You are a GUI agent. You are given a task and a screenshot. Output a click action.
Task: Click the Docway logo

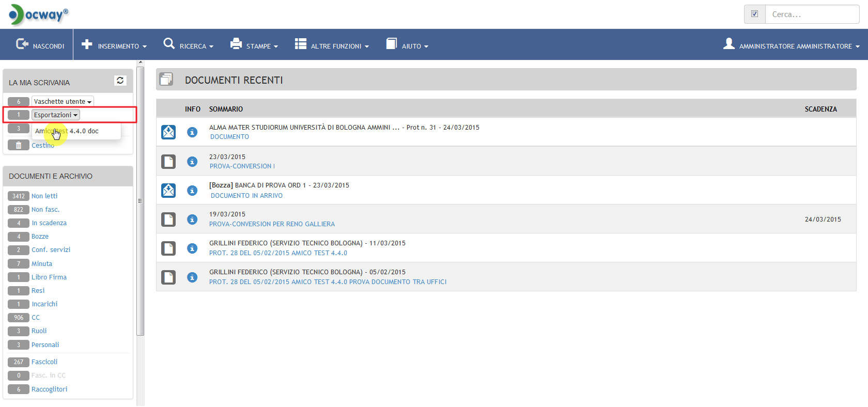coord(39,14)
